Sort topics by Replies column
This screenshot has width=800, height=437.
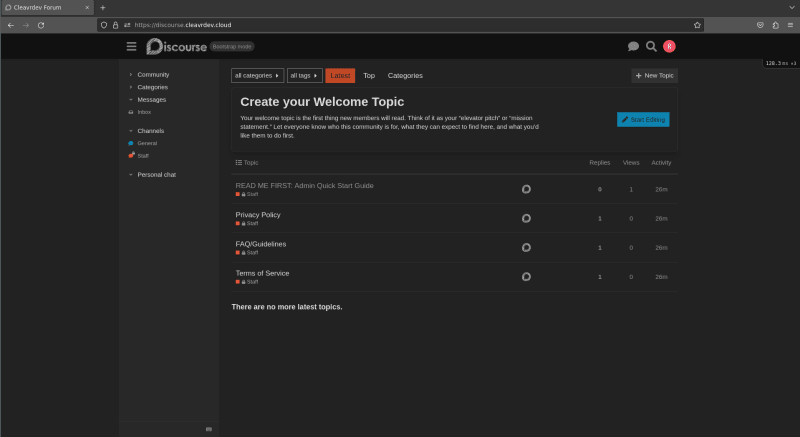pyautogui.click(x=599, y=163)
